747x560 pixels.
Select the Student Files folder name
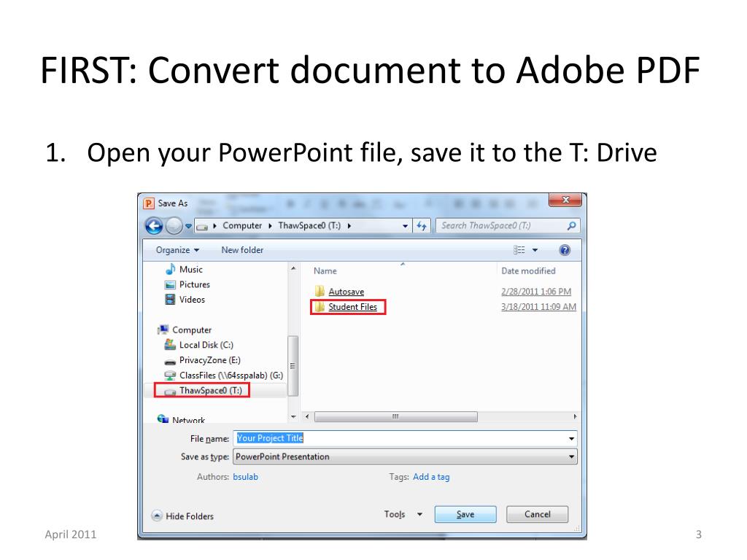tap(352, 307)
